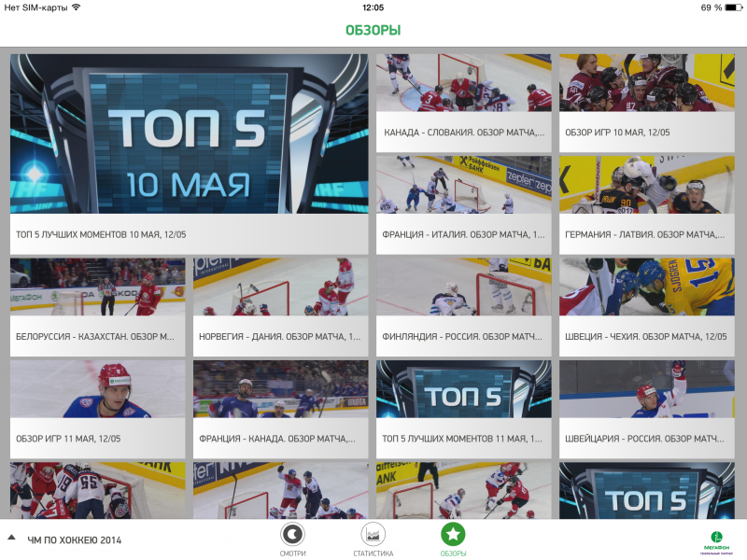747x560 pixels.
Task: Click the ЧМ по хоккею 2014 label
Action: [75, 540]
